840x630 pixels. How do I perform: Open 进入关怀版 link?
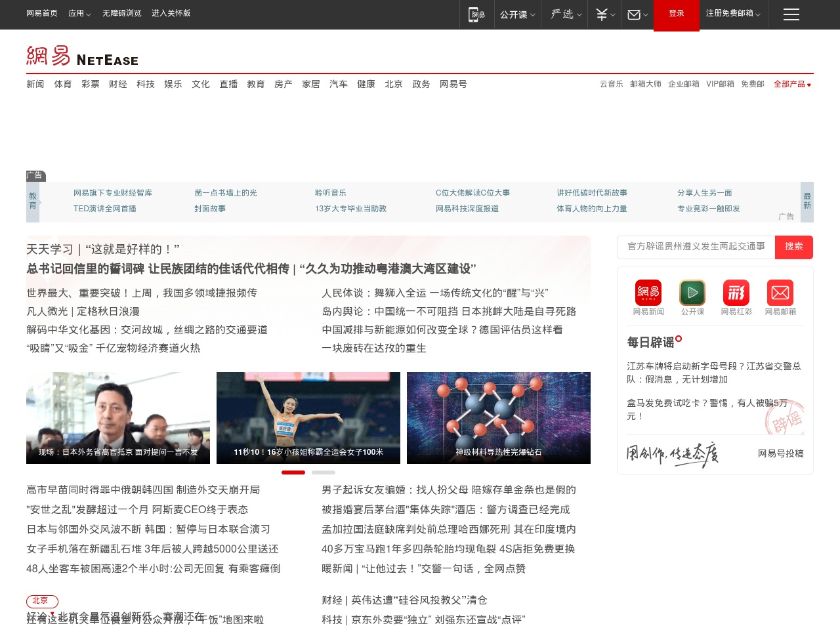(171, 13)
